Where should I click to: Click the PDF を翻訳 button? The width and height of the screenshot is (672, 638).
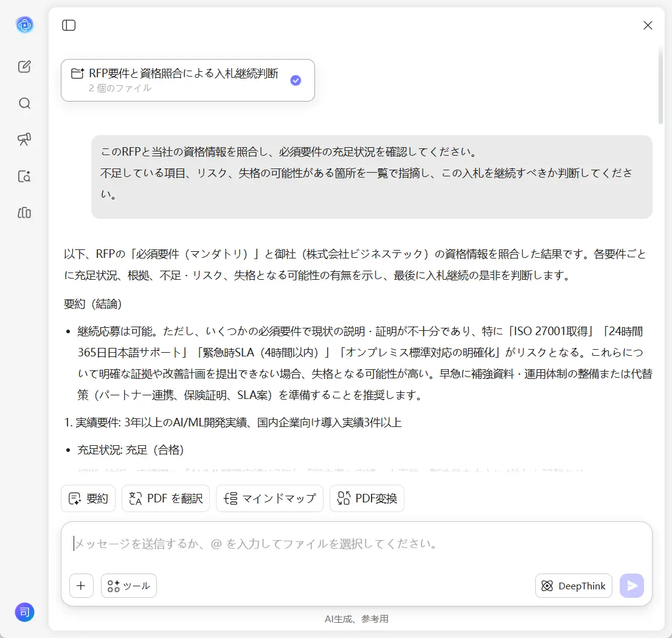pos(165,498)
